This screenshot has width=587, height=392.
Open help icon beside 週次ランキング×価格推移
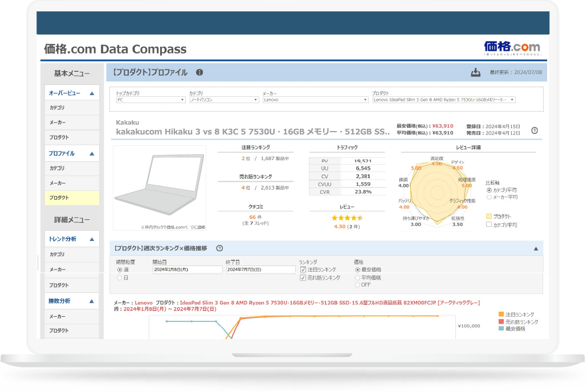pyautogui.click(x=220, y=248)
